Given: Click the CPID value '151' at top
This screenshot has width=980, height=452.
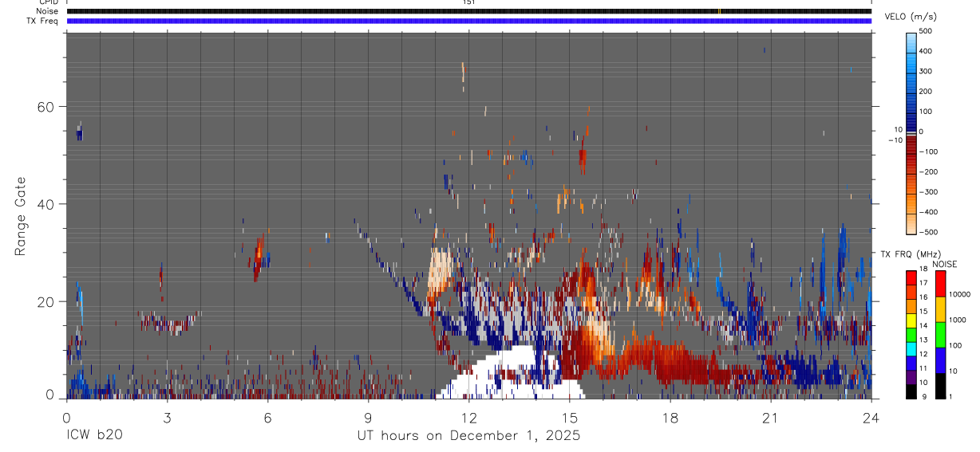Looking at the screenshot, I should (x=469, y=2).
